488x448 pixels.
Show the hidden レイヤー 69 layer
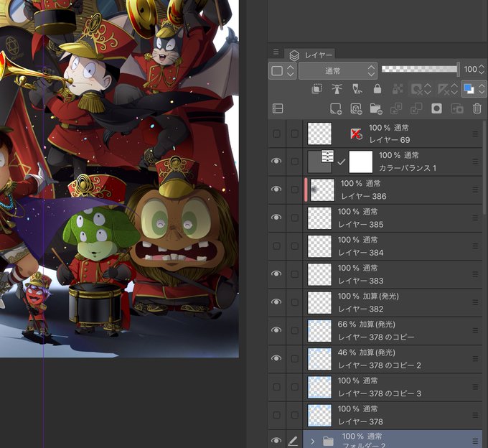pyautogui.click(x=276, y=134)
